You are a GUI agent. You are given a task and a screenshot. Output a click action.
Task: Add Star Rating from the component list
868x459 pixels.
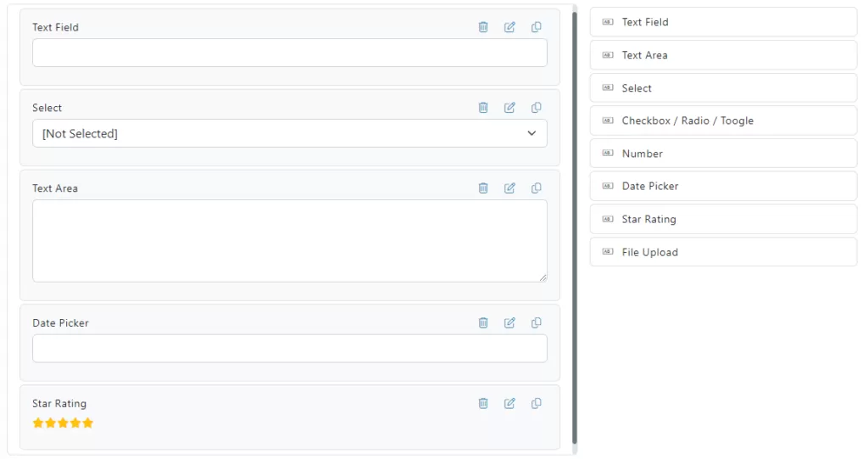tap(724, 220)
